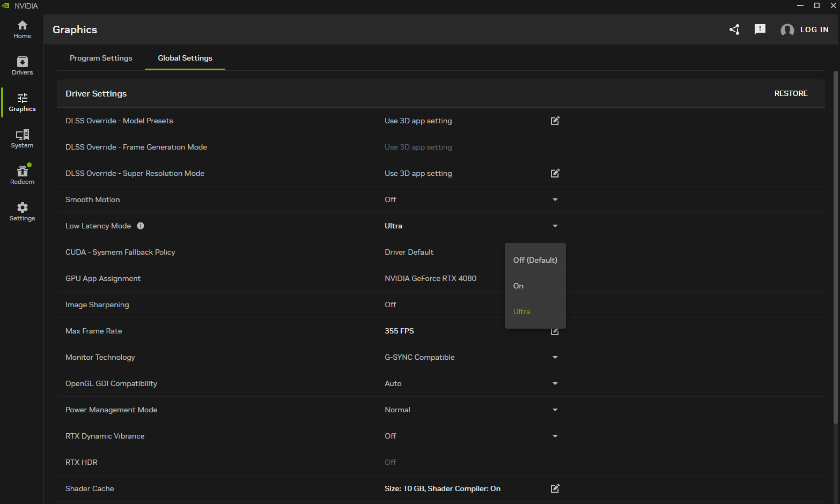The image size is (840, 504).
Task: Edit DLSS Override Model Presets
Action: pos(555,121)
